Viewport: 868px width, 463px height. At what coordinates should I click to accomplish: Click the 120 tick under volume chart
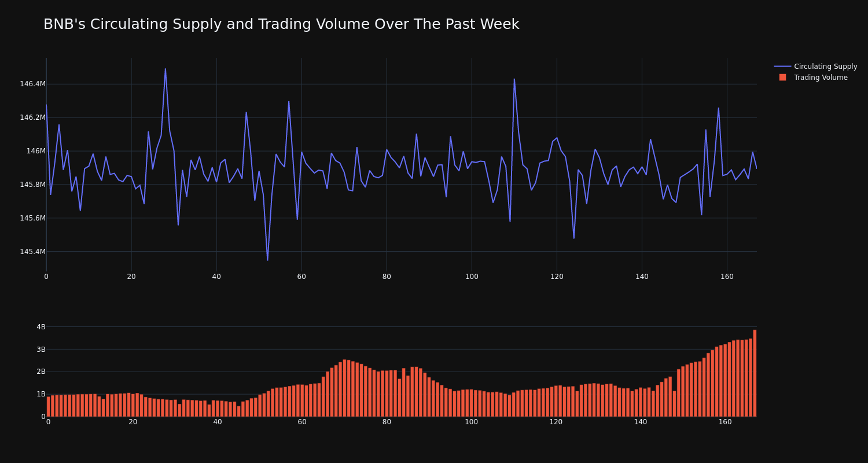click(556, 422)
